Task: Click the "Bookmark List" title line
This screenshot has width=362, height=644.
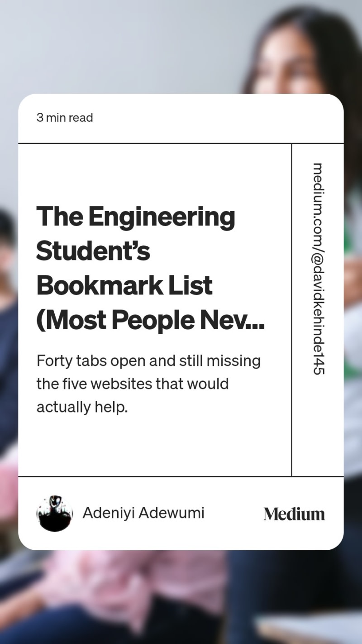Action: (124, 285)
